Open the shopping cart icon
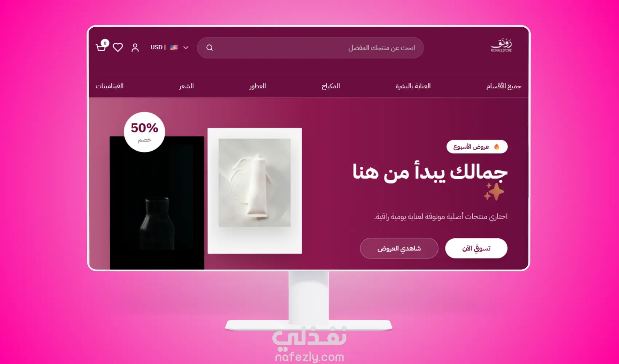 coord(101,47)
